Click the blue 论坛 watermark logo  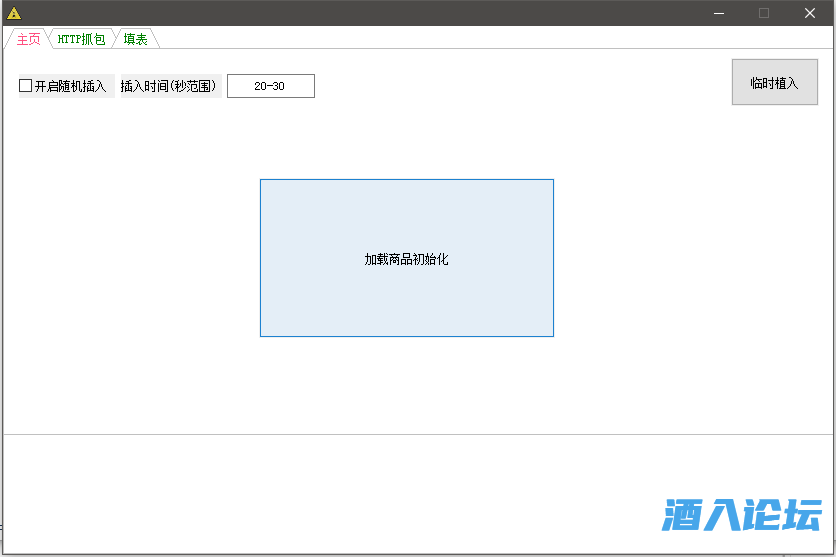[x=741, y=515]
